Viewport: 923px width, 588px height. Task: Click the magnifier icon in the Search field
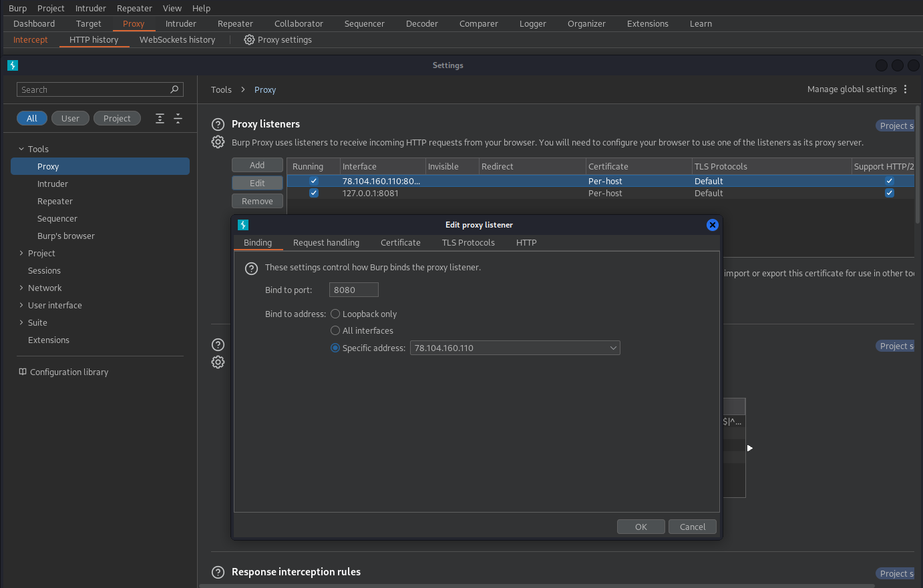pyautogui.click(x=174, y=89)
